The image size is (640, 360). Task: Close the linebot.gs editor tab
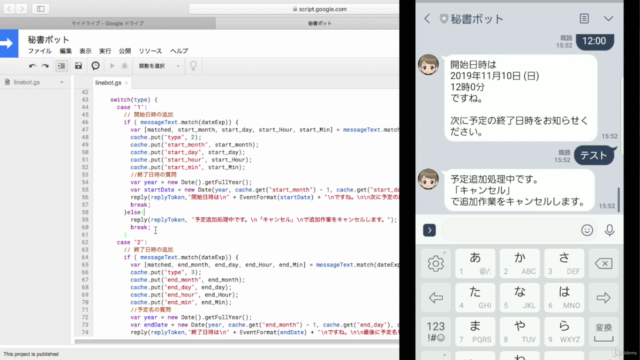point(127,83)
